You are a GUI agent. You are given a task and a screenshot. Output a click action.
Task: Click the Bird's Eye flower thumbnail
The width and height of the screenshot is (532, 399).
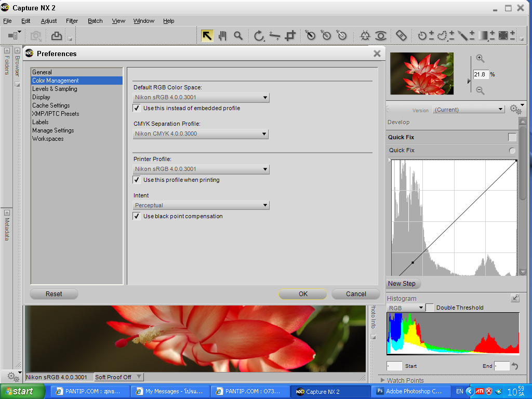click(x=422, y=73)
